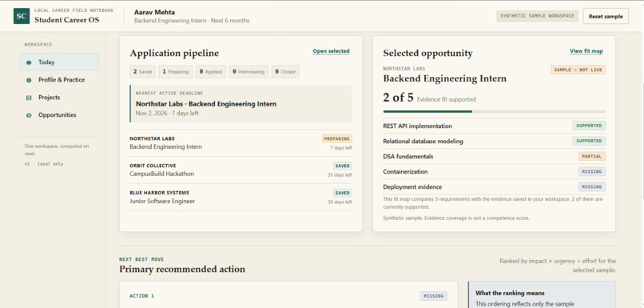The width and height of the screenshot is (644, 308).
Task: Click REST API implementation requirement
Action: (x=494, y=126)
